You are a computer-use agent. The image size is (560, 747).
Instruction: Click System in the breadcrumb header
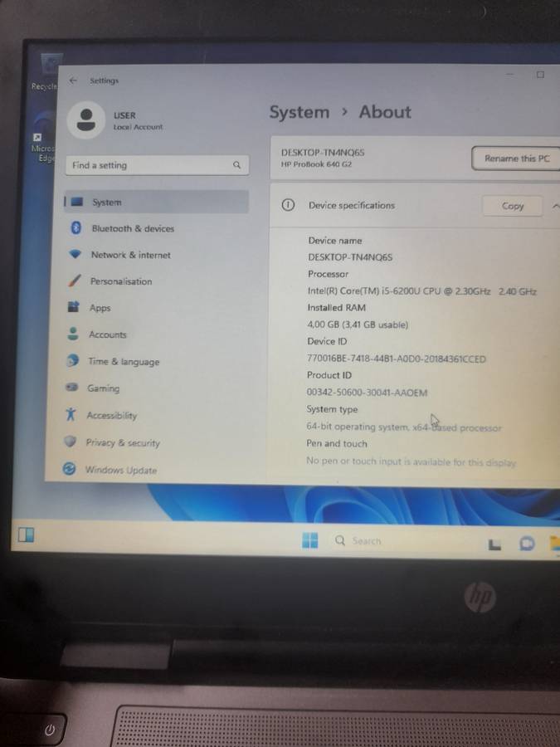[299, 113]
